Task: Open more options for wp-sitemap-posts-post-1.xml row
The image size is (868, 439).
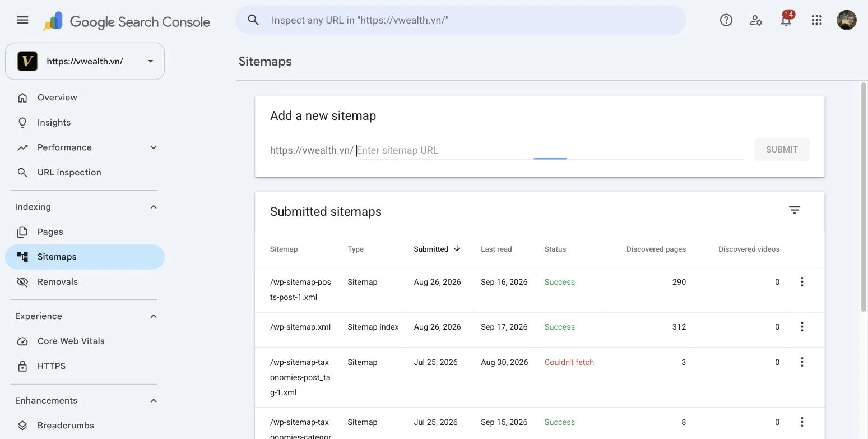Action: click(x=802, y=282)
